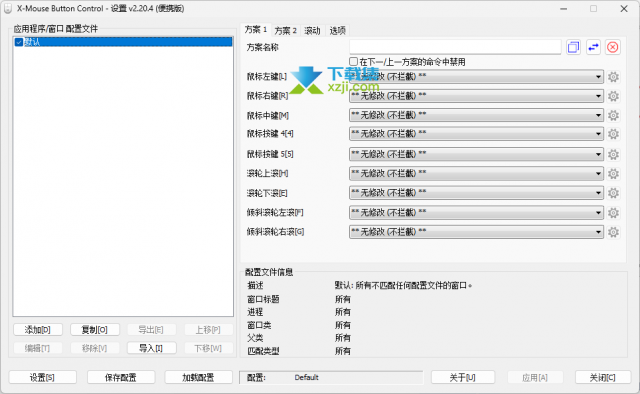Click the 窗口类 label in profile info
The height and width of the screenshot is (394, 640).
pos(259,325)
